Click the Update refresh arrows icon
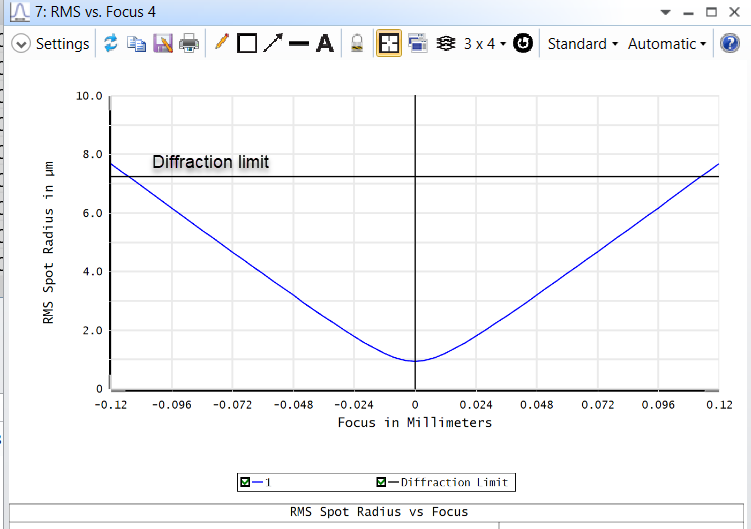The width and height of the screenshot is (751, 529). (111, 43)
